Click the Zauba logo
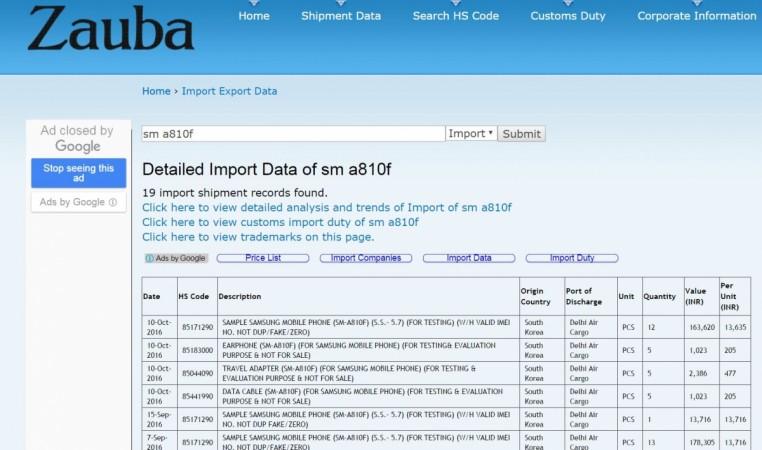This screenshot has width=762, height=450. tap(110, 30)
